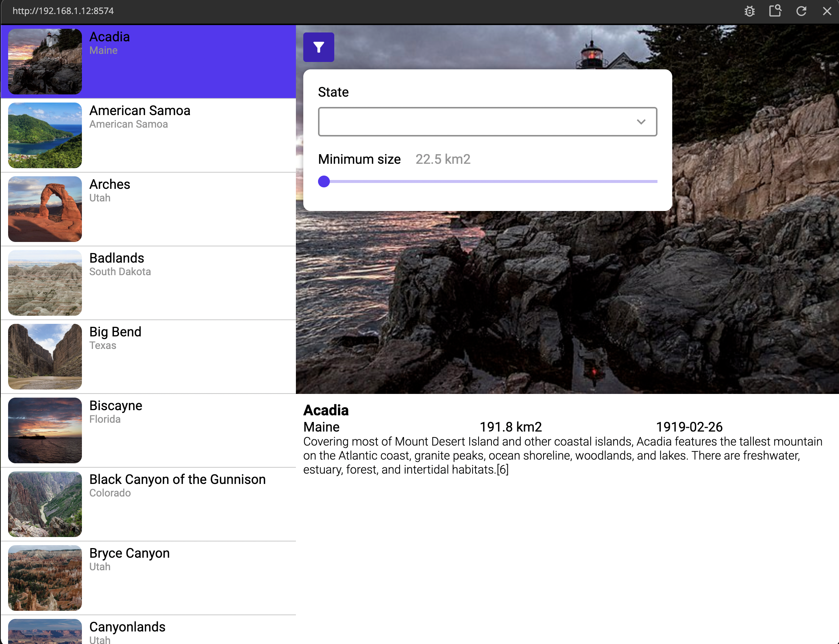Select Canyonlands from the list
This screenshot has height=644, width=839.
[148, 630]
